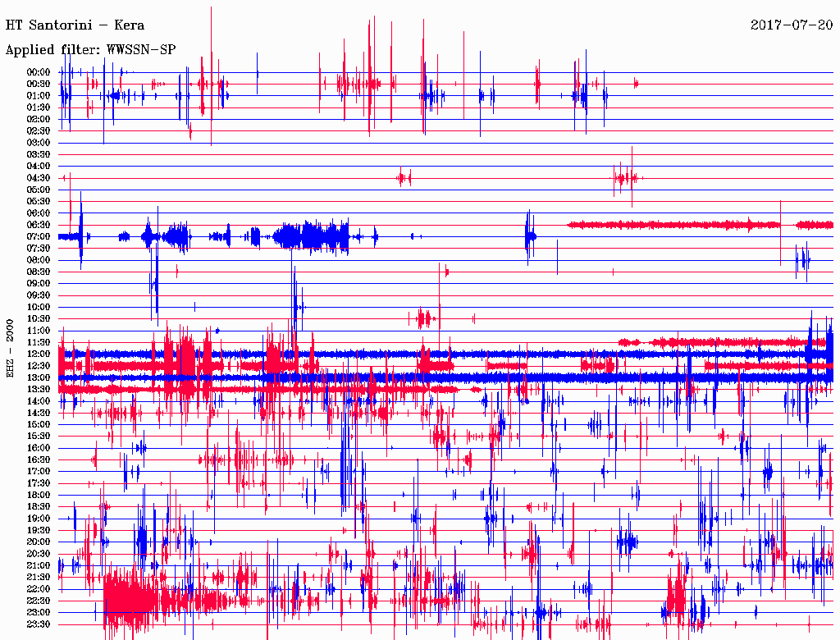
Task: Select the 19:00 time row label
Action: [39, 519]
